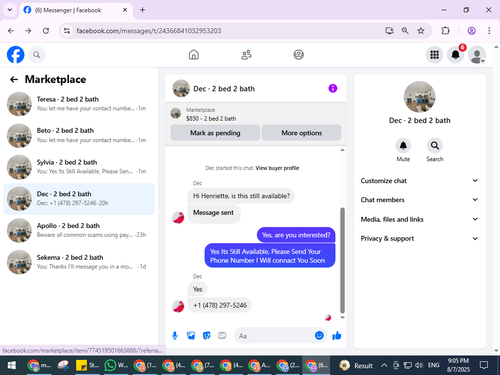
Task: Click the 'Yes, are you interested?' message bubble
Action: pyautogui.click(x=296, y=235)
